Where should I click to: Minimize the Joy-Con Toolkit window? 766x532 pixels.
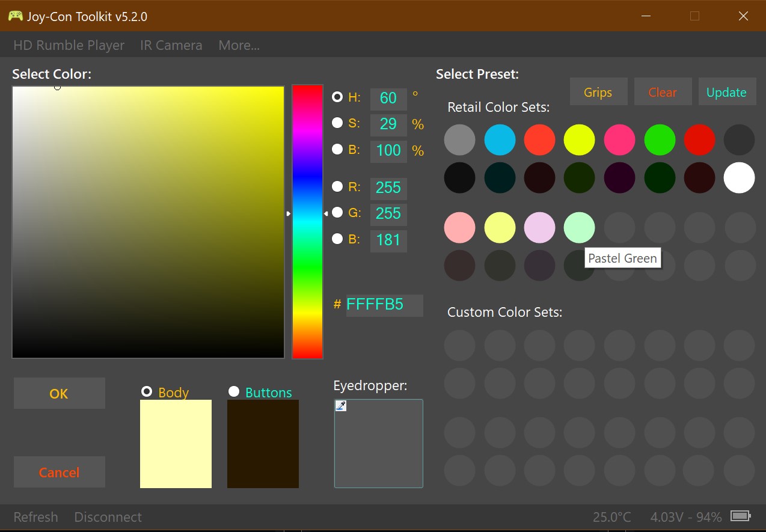click(646, 16)
